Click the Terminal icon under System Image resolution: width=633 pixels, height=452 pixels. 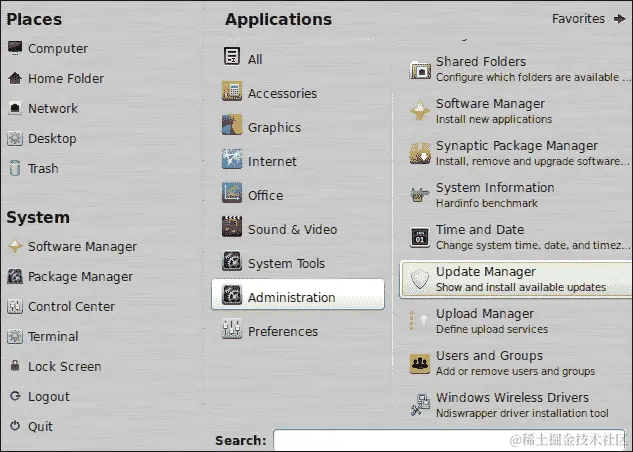point(15,336)
